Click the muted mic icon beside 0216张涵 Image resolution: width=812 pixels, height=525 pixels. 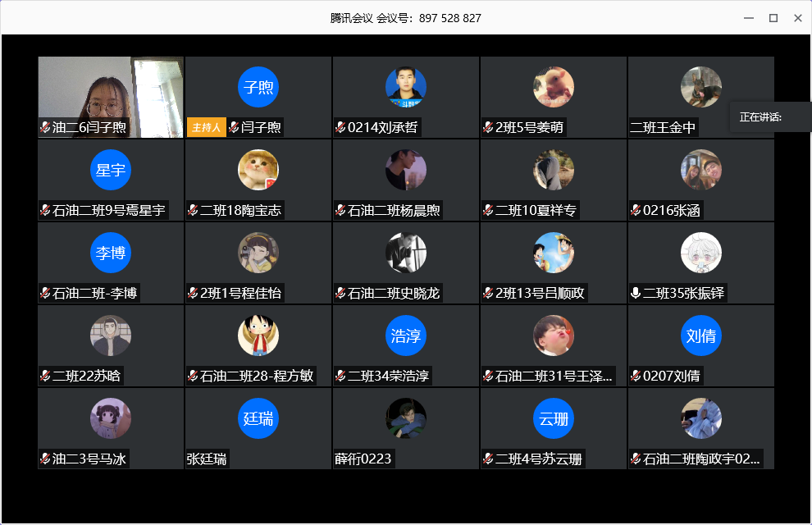point(636,210)
